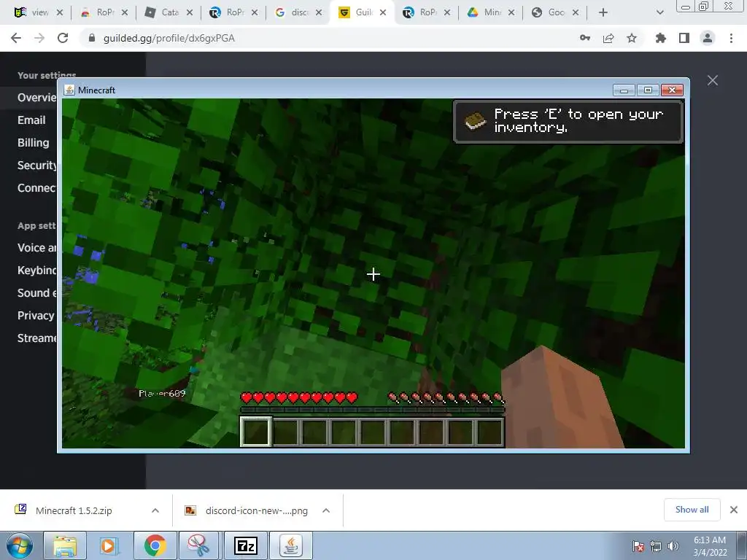The image size is (747, 560).
Task: Open Windows Media Player from taskbar
Action: coord(109,545)
